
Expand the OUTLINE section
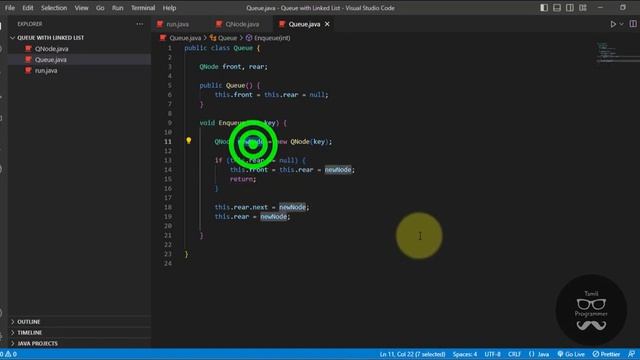pyautogui.click(x=29, y=322)
